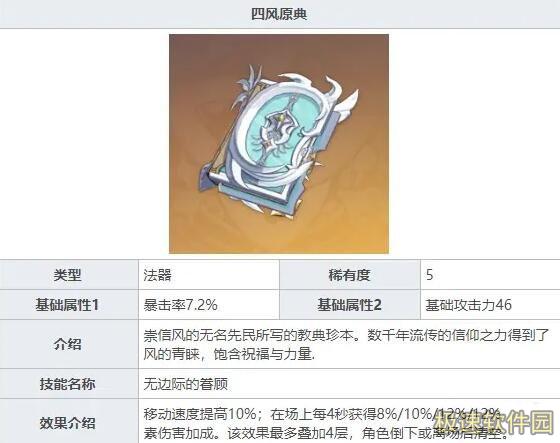Click the second description line 风的青睐
The image size is (560, 443).
pyautogui.click(x=229, y=354)
